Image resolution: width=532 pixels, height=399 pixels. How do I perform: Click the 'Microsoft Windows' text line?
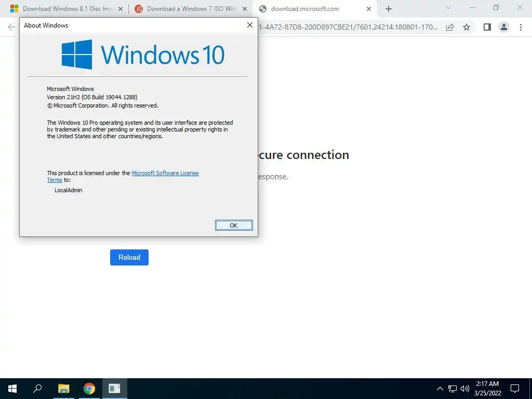point(70,89)
